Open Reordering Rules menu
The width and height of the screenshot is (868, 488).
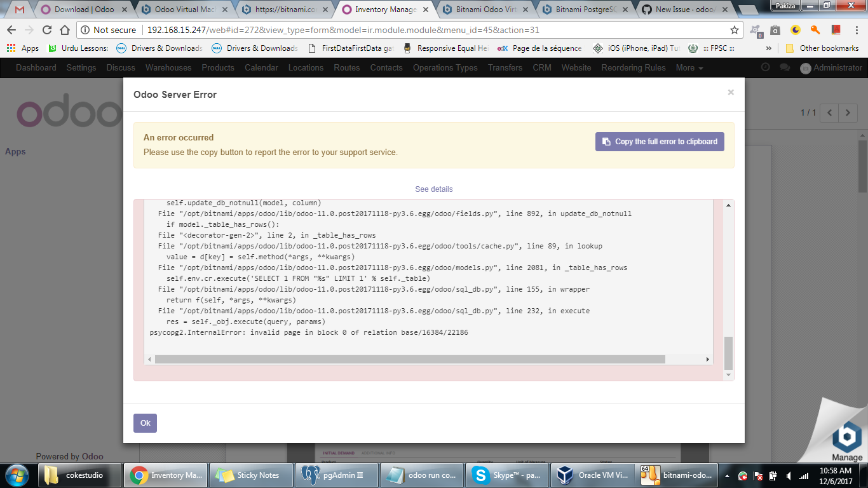click(x=634, y=67)
